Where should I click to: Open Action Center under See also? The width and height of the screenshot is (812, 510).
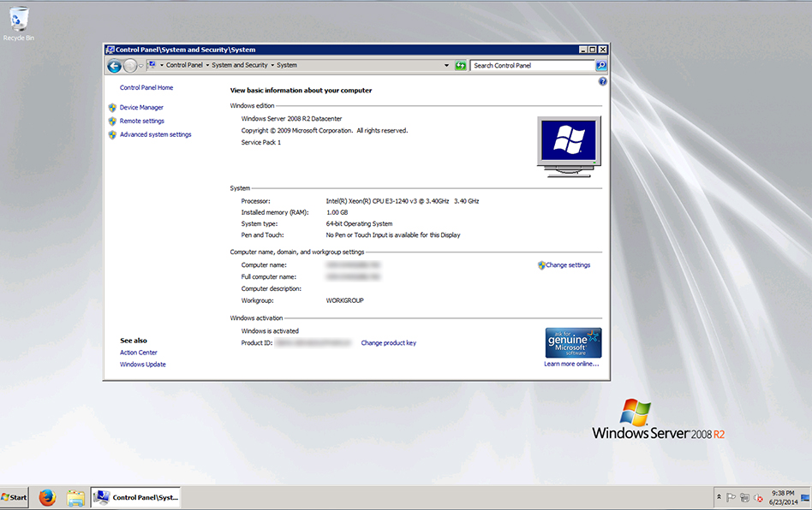tap(138, 353)
